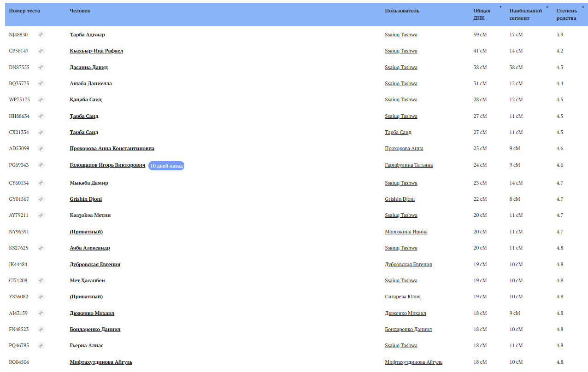Screen dimensions: 588x372
Task: Click the 59 сМ total DNA value
Action: (480, 35)
